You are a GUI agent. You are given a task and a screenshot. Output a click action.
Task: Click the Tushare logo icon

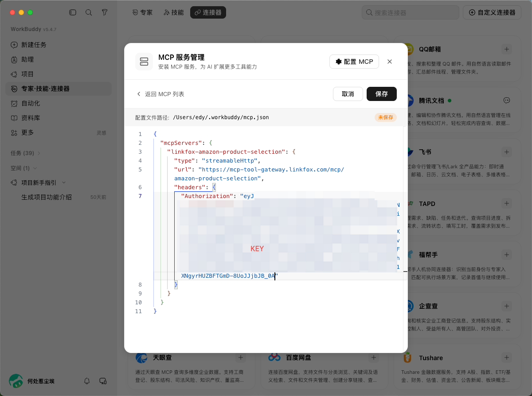click(407, 357)
